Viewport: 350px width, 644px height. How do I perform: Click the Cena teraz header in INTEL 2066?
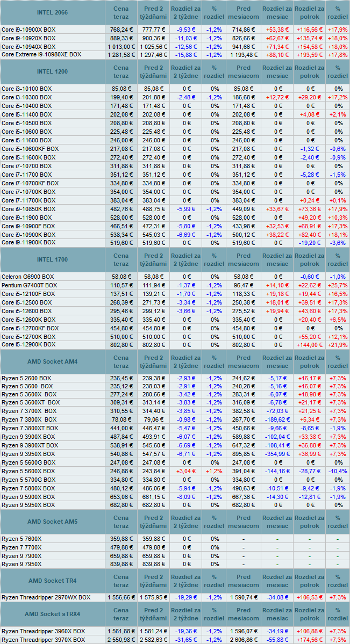point(121,12)
